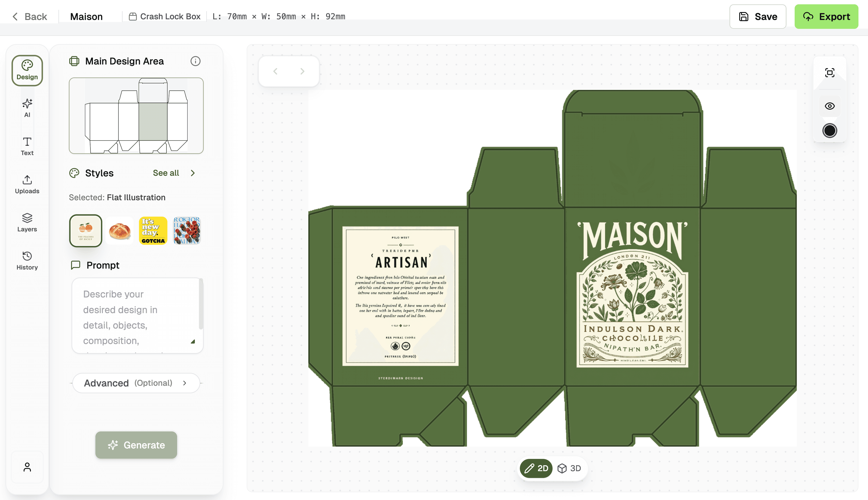Toggle the eye preview visibility

[830, 106]
